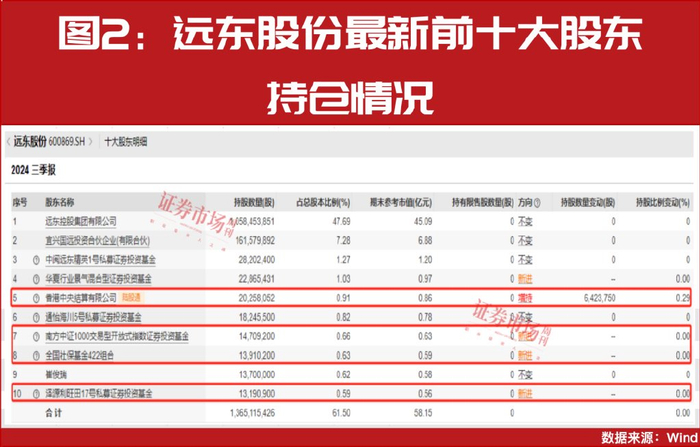Select share count 161,579,892
This screenshot has height=447, width=700.
coord(254,241)
